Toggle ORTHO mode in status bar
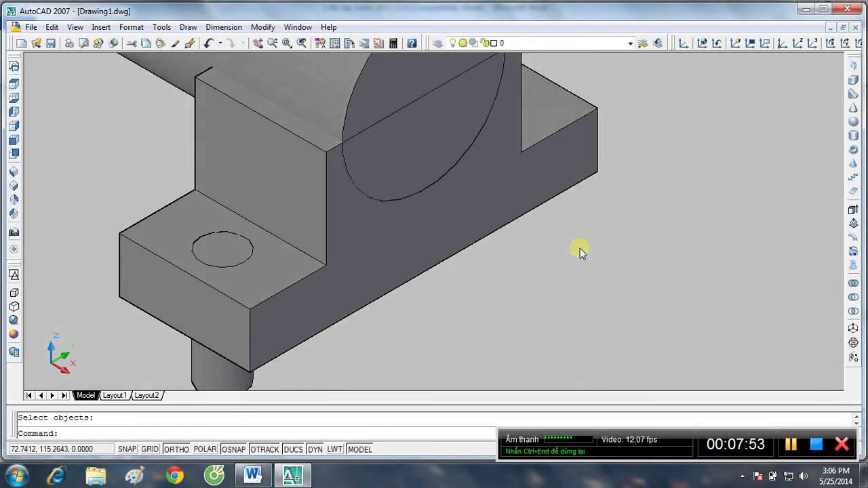The image size is (868, 488). pyautogui.click(x=176, y=449)
